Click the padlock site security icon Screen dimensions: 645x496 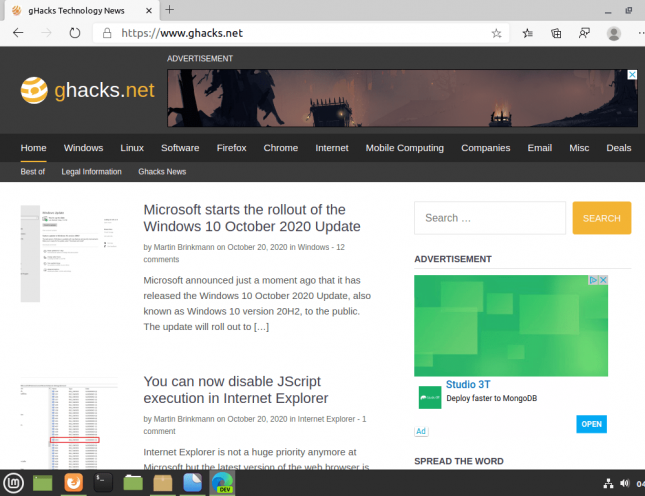click(107, 33)
